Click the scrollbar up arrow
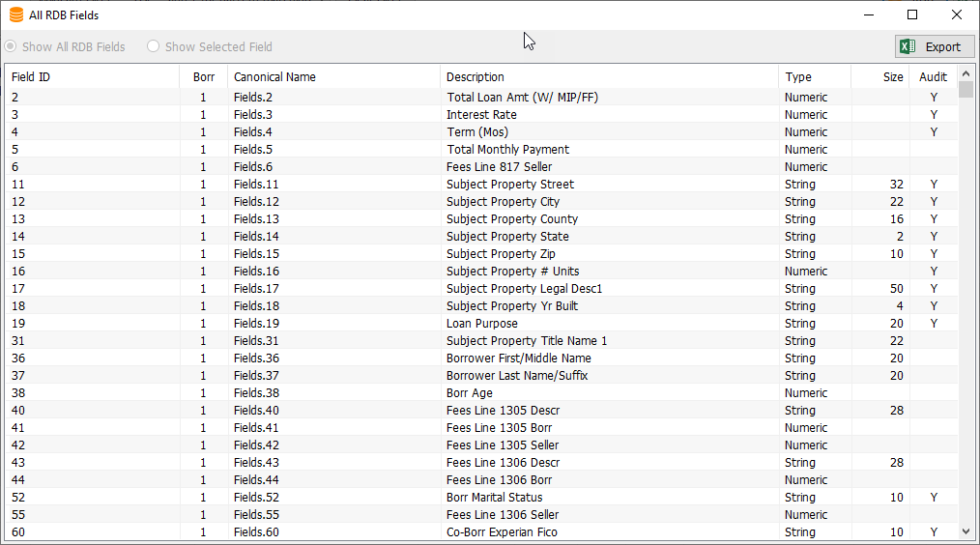Image resolution: width=980 pixels, height=545 pixels. tap(966, 73)
